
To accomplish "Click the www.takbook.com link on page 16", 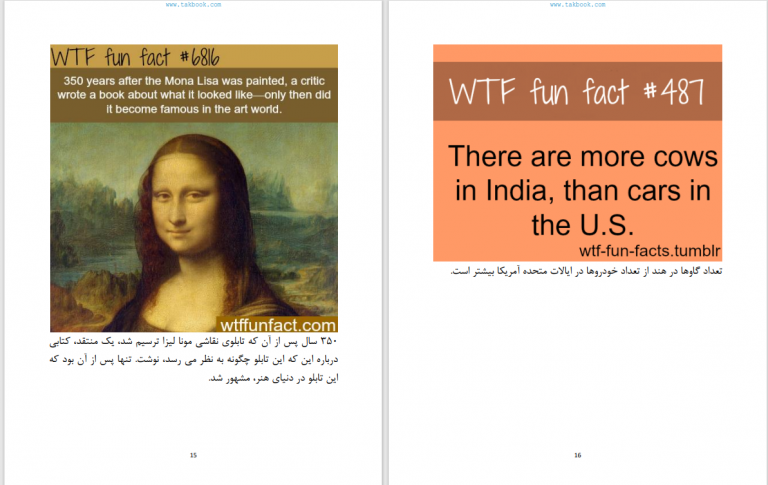I will [x=577, y=4].
